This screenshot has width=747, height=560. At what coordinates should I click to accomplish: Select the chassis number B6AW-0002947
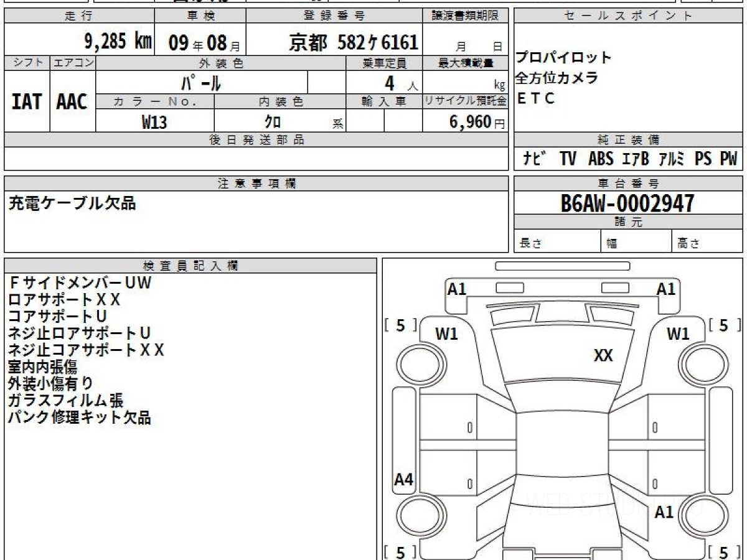coord(627,203)
